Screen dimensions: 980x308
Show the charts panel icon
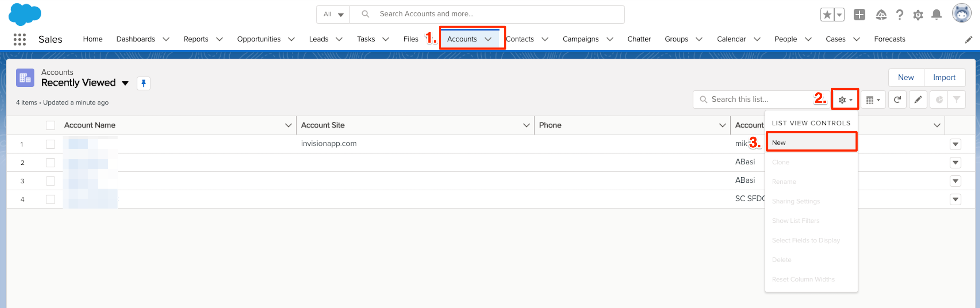click(x=938, y=100)
